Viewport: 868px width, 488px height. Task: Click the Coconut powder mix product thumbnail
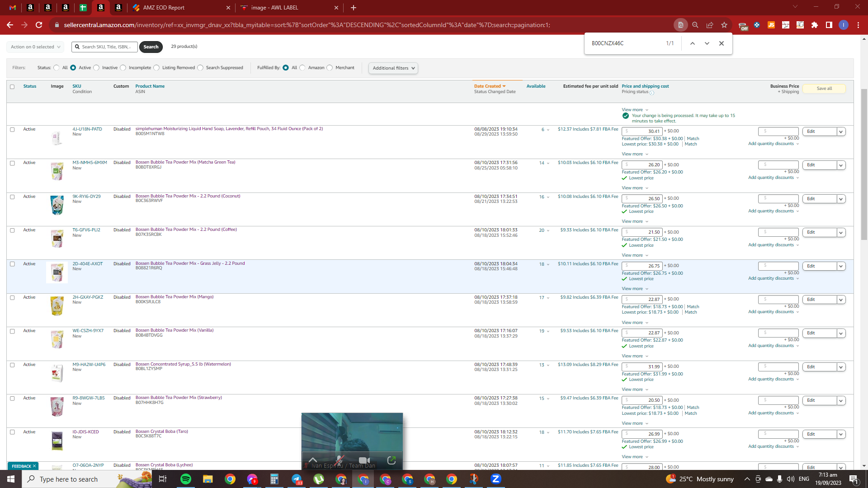57,205
